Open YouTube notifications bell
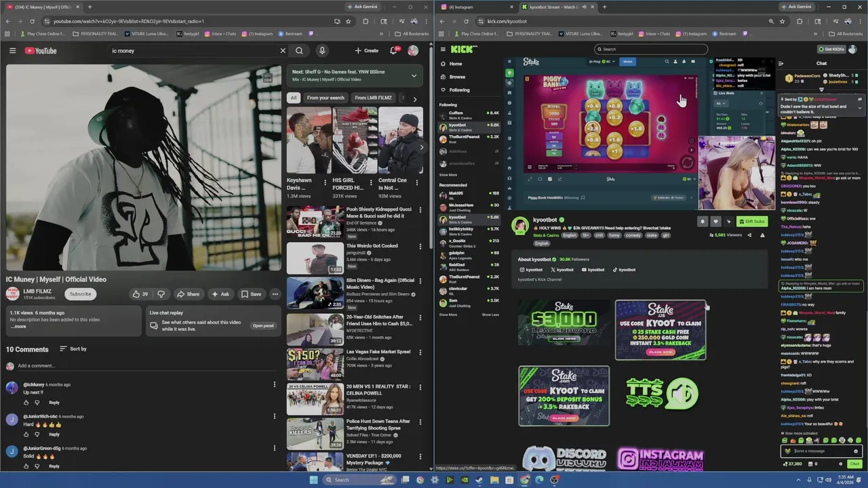 coord(393,51)
